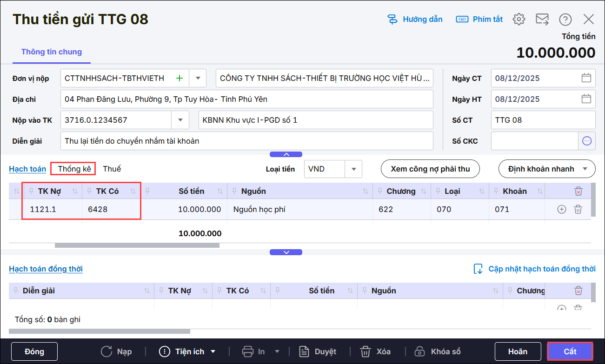Sort by the Số tiền column
Image resolution: width=605 pixels, height=364 pixels.
click(x=220, y=191)
